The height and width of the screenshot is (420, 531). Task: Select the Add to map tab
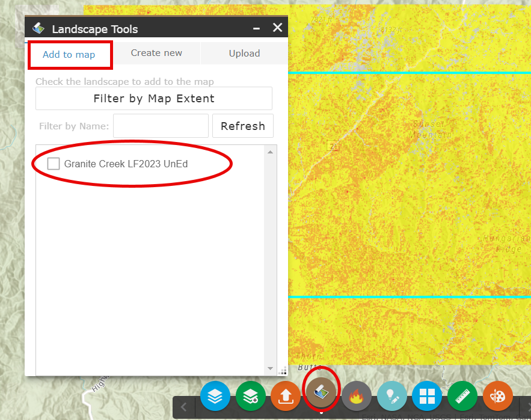tap(70, 53)
